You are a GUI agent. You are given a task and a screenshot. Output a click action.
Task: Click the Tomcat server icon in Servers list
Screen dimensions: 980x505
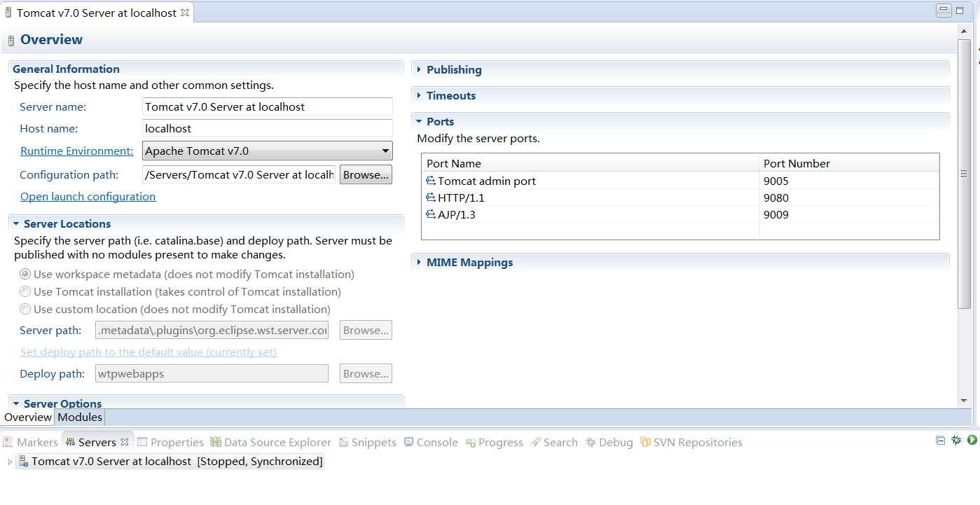(23, 461)
